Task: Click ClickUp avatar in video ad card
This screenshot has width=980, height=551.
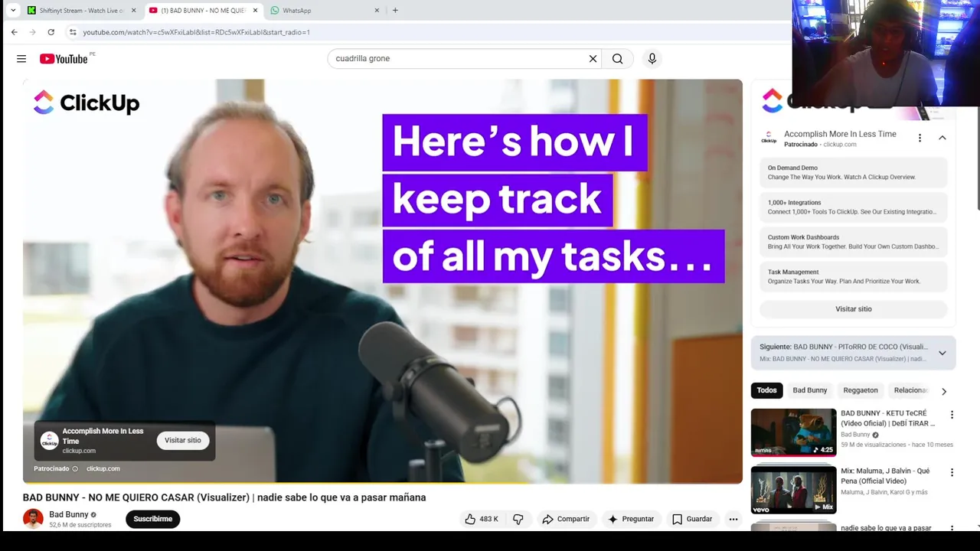Action: (x=50, y=441)
